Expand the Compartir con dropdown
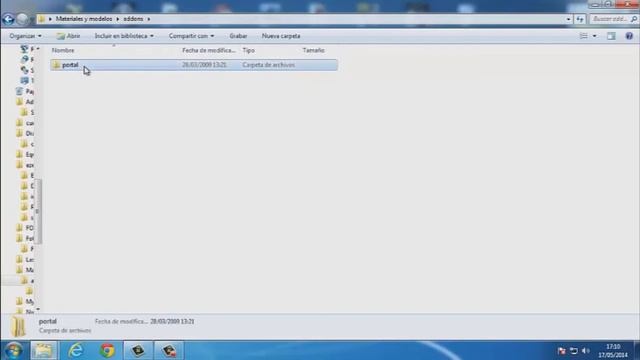 pyautogui.click(x=191, y=36)
